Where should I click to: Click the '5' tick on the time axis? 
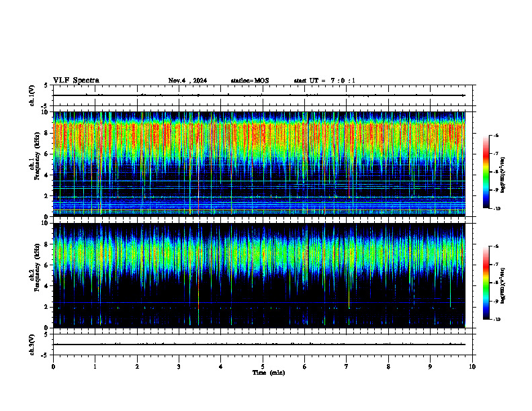(263, 367)
